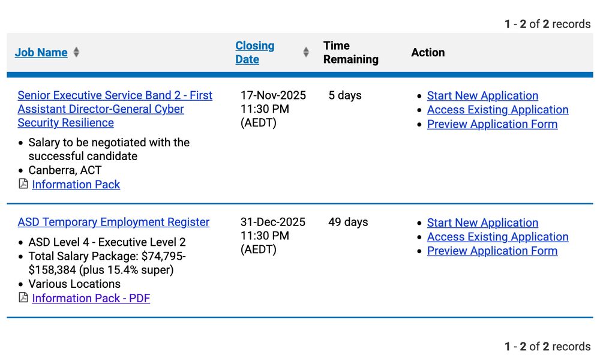
Task: Download the Information Pack for the Senior Executive role
Action: (76, 185)
